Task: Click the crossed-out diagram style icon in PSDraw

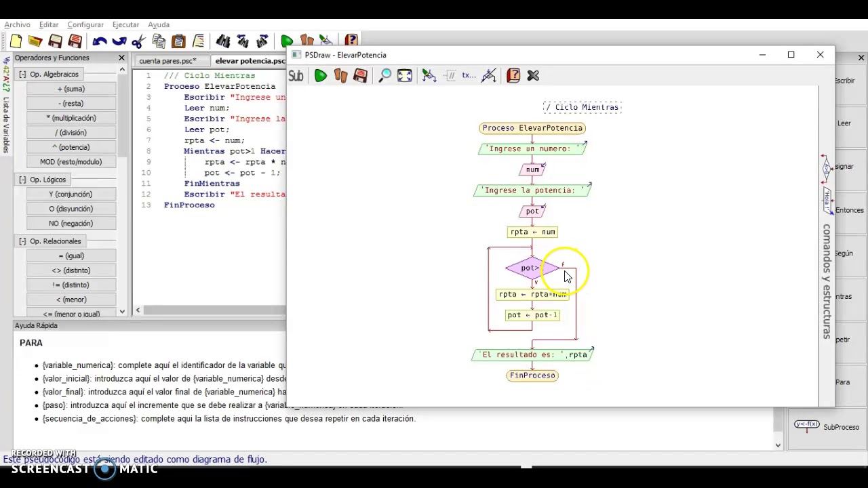Action: [x=489, y=76]
